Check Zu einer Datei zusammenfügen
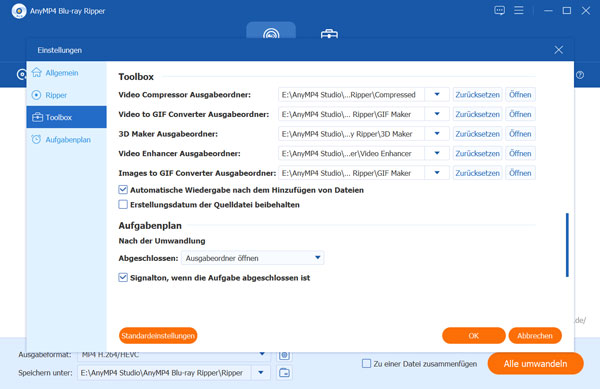600x389 pixels. coord(366,363)
